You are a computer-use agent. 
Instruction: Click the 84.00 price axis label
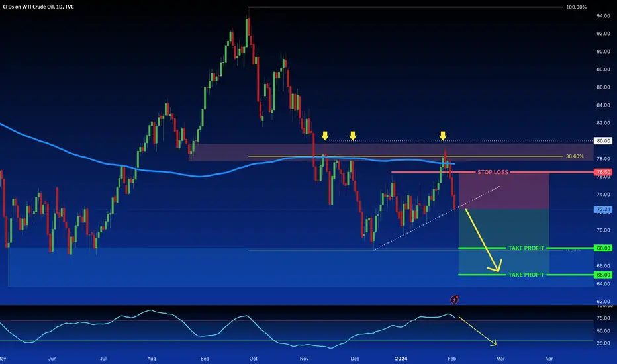603,105
